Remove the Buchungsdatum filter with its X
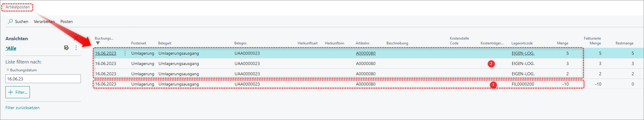 (8, 70)
